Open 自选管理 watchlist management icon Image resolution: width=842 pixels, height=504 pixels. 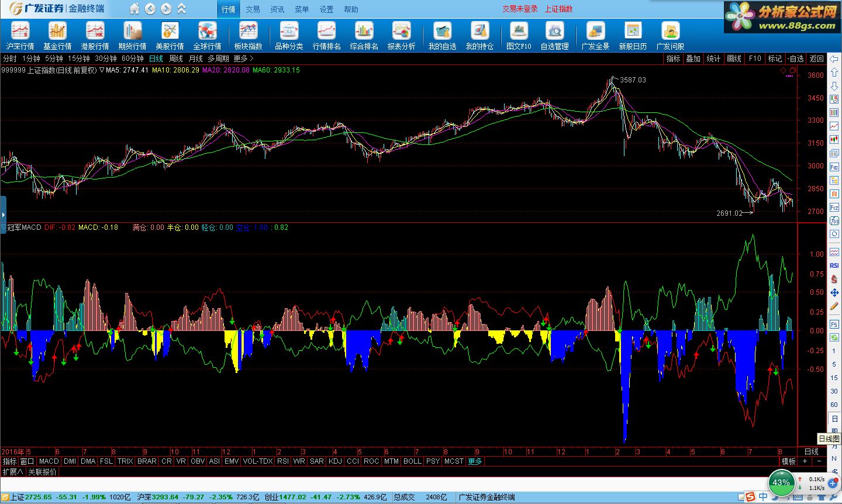pos(554,36)
